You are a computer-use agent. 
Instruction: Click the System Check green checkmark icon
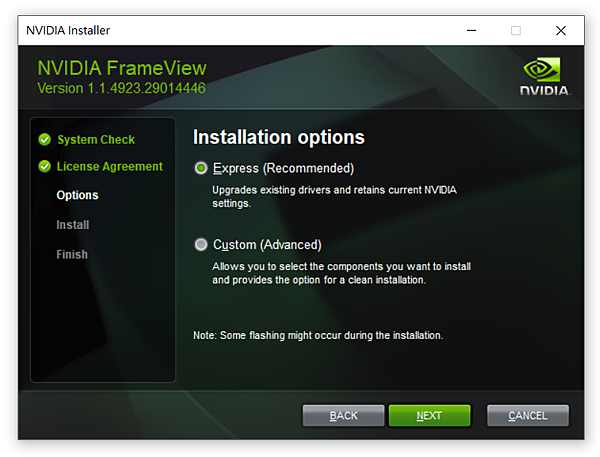(45, 140)
